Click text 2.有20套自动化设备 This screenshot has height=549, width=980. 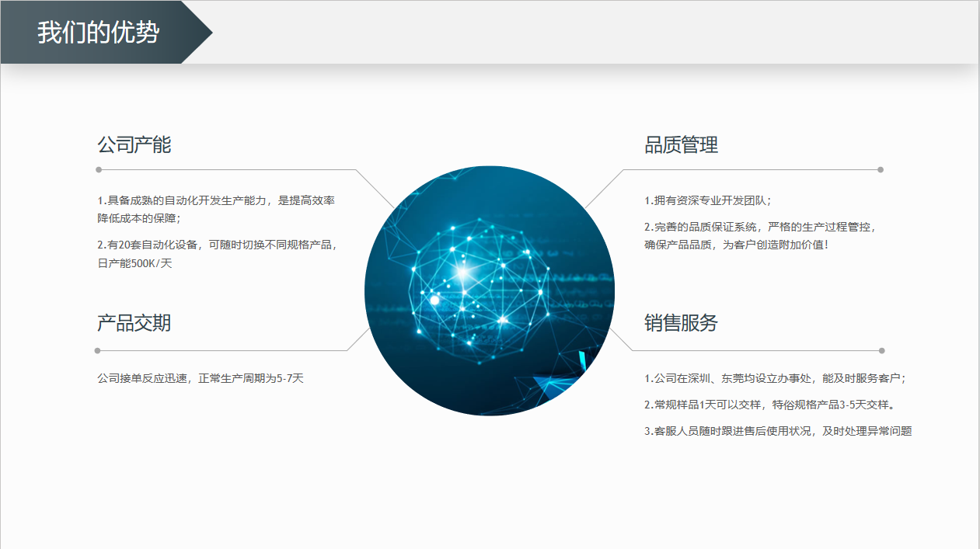tap(148, 245)
